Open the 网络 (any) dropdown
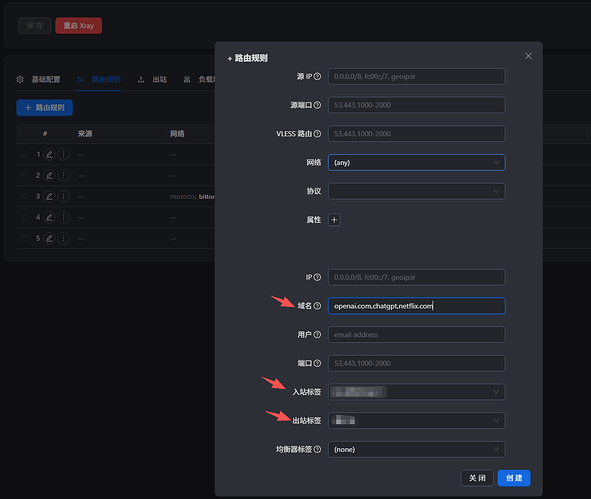The width and height of the screenshot is (591, 499). click(x=416, y=162)
